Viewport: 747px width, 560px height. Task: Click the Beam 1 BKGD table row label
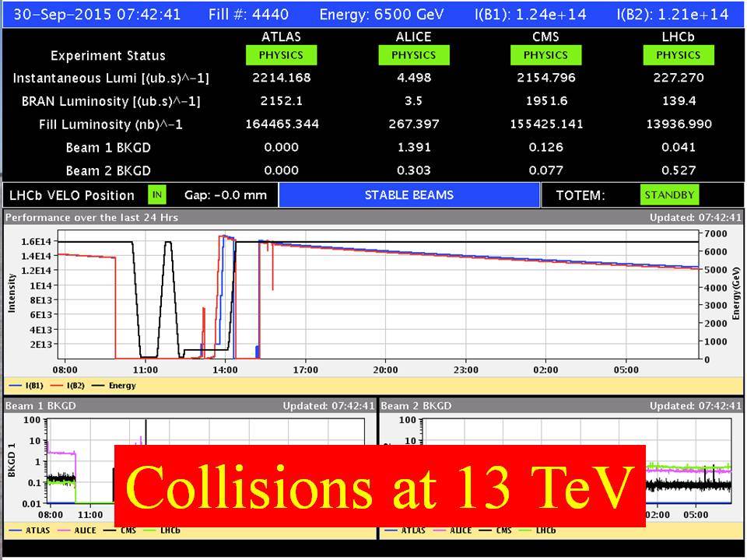click(108, 148)
